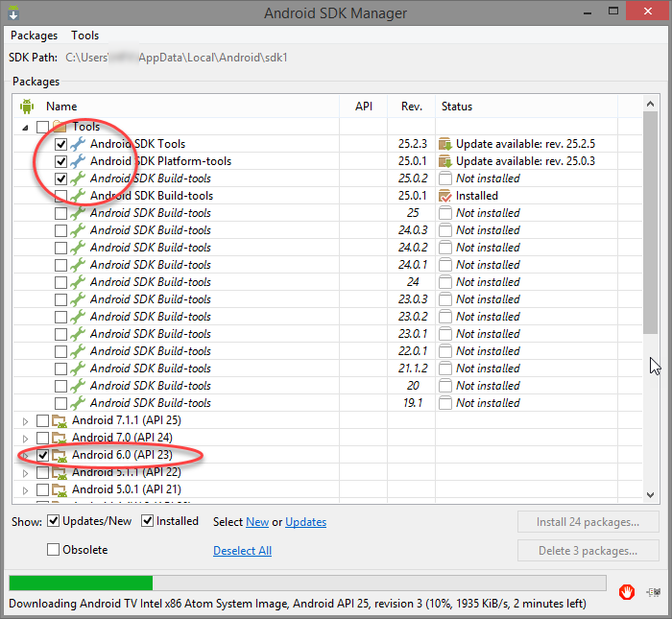Click the wrench icon for Build-tools rev 19.1

(78, 403)
